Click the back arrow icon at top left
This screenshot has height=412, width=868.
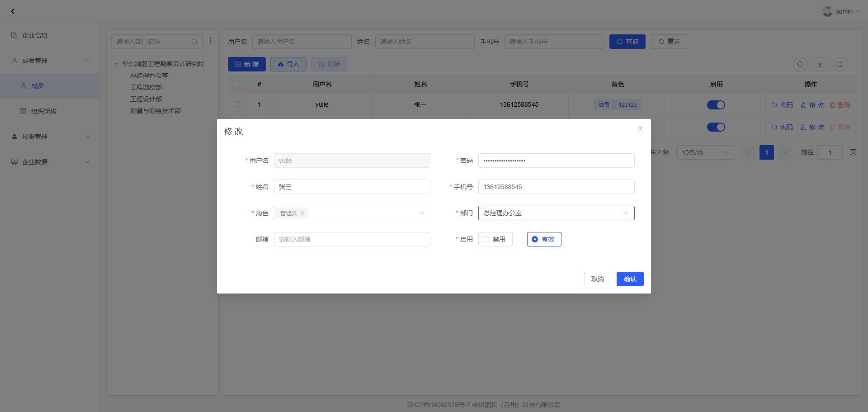pyautogui.click(x=13, y=11)
